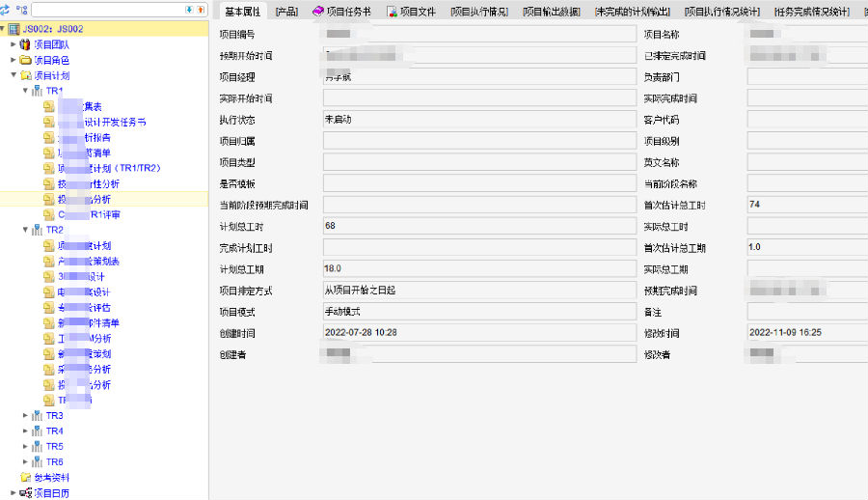Viewport: 868px width, 500px height.
Task: Select the 参考资料 tree item
Action: pyautogui.click(x=51, y=477)
